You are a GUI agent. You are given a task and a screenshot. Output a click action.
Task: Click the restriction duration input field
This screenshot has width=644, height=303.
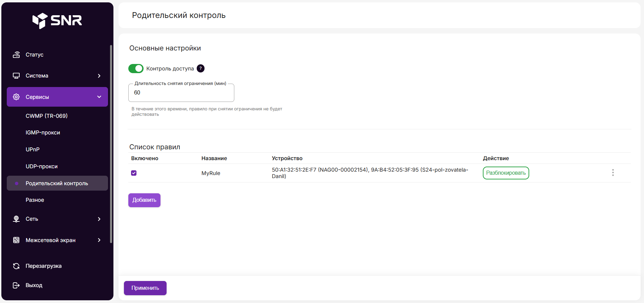coord(181,93)
